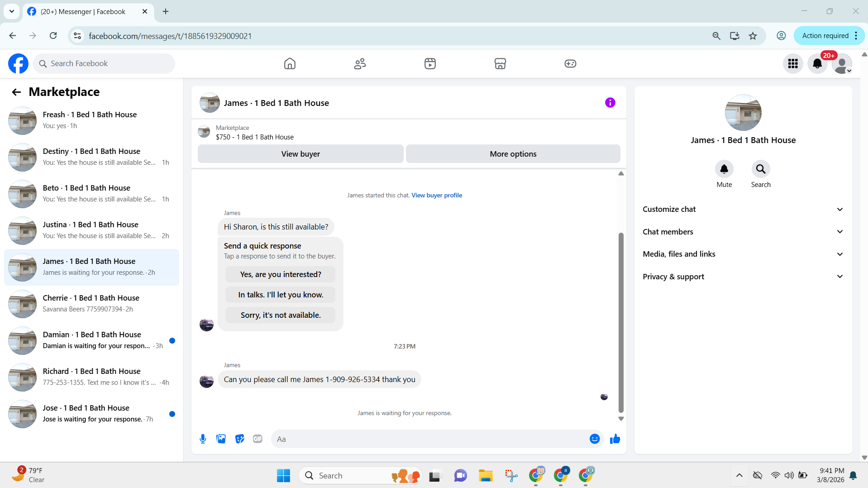
Task: Expand Media, files and links section
Action: (x=743, y=254)
